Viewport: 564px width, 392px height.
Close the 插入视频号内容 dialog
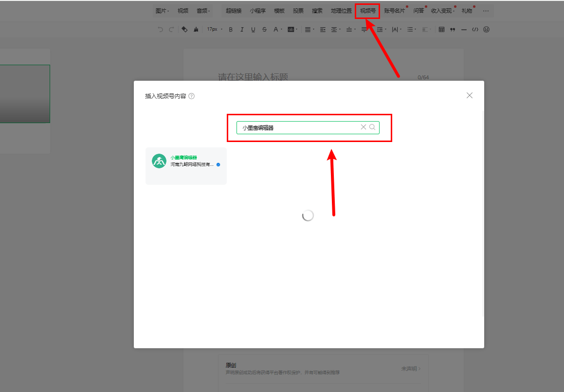(x=470, y=95)
